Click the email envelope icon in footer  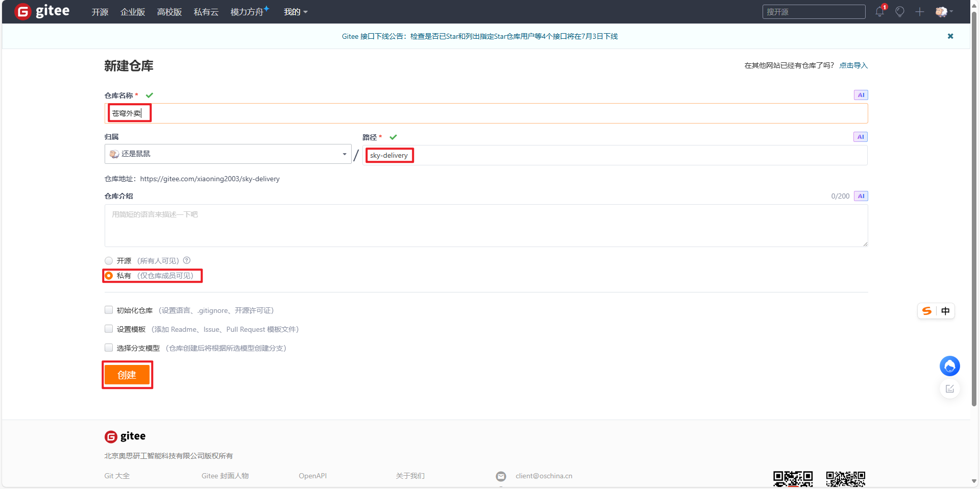pos(501,476)
